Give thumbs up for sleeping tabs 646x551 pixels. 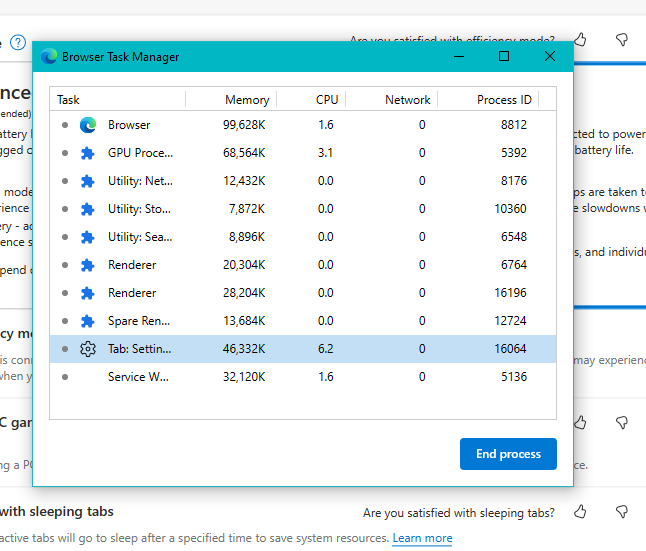point(580,512)
